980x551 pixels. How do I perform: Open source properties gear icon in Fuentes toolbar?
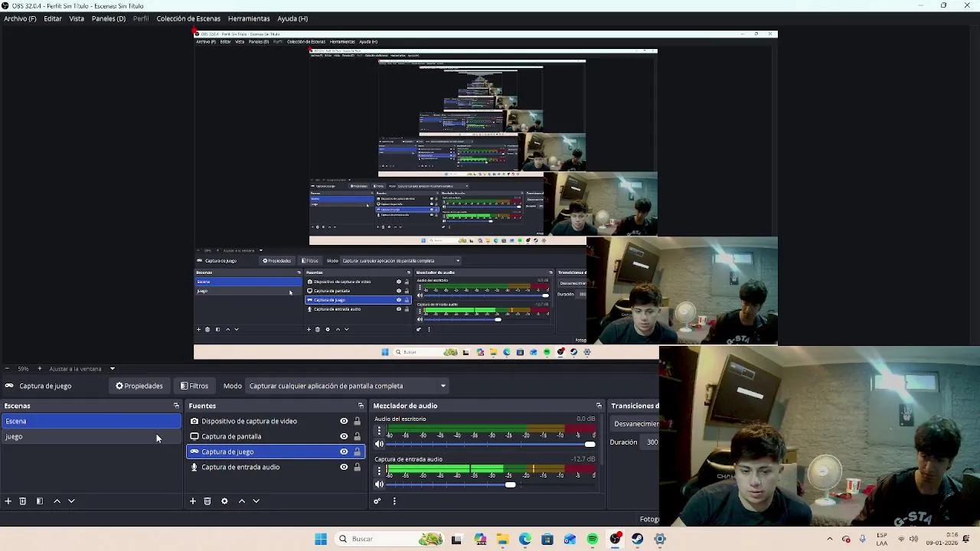(x=224, y=501)
